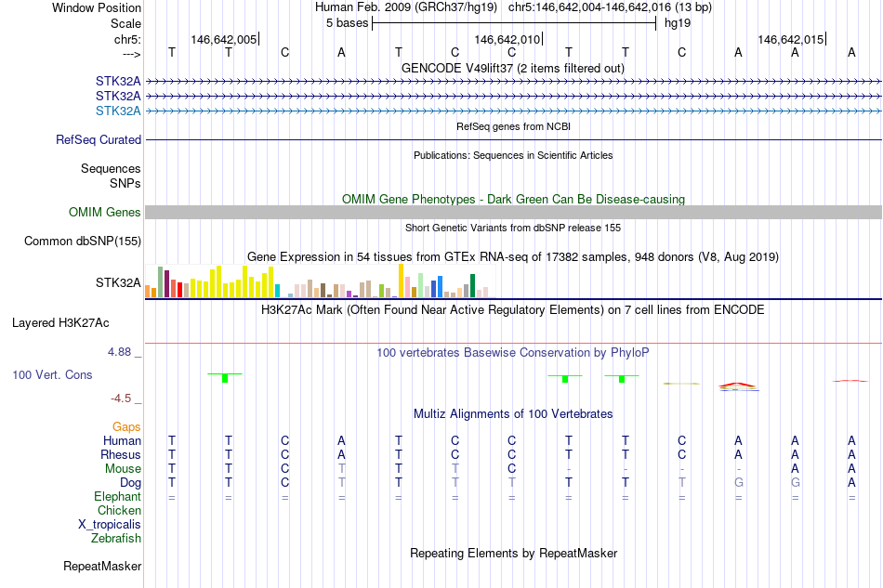
Task: Open the H3K27Ac Mark track title
Action: [512, 310]
